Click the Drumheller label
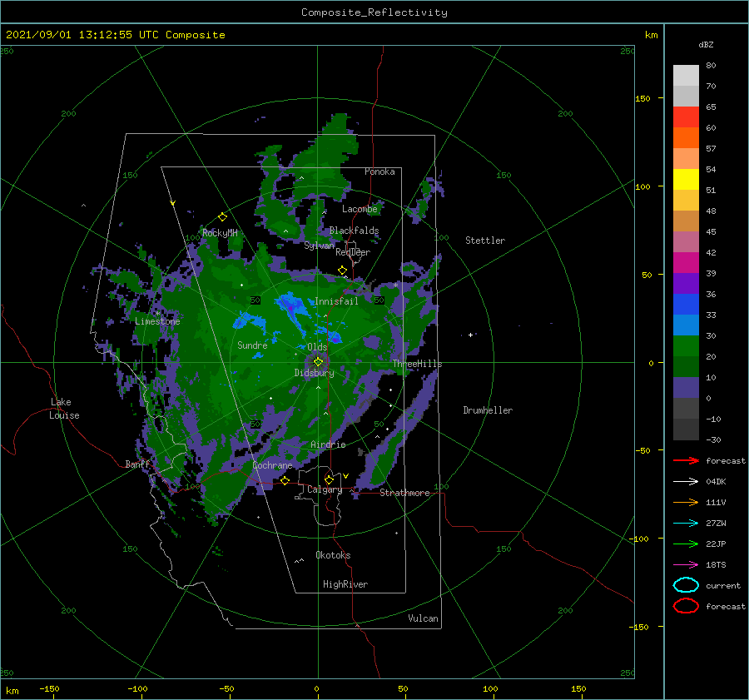 point(488,410)
